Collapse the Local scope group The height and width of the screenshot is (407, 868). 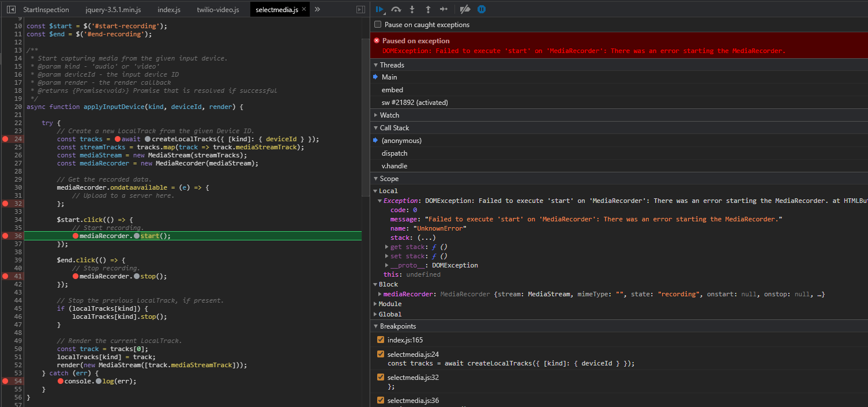(375, 191)
